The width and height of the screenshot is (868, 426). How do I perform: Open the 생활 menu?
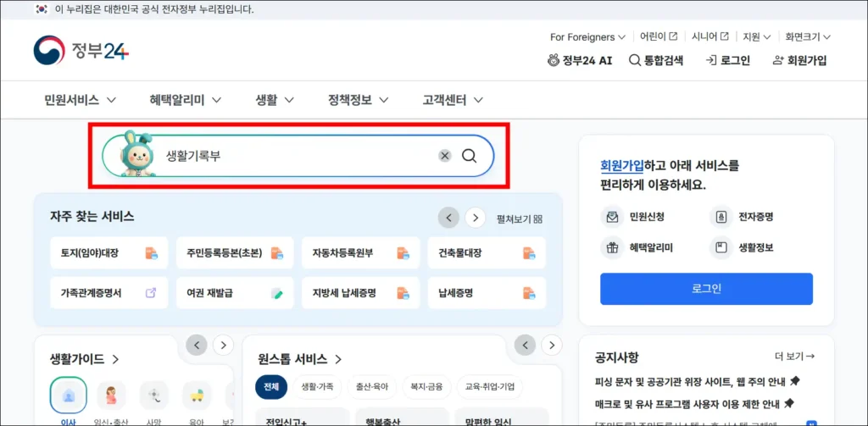click(x=275, y=100)
